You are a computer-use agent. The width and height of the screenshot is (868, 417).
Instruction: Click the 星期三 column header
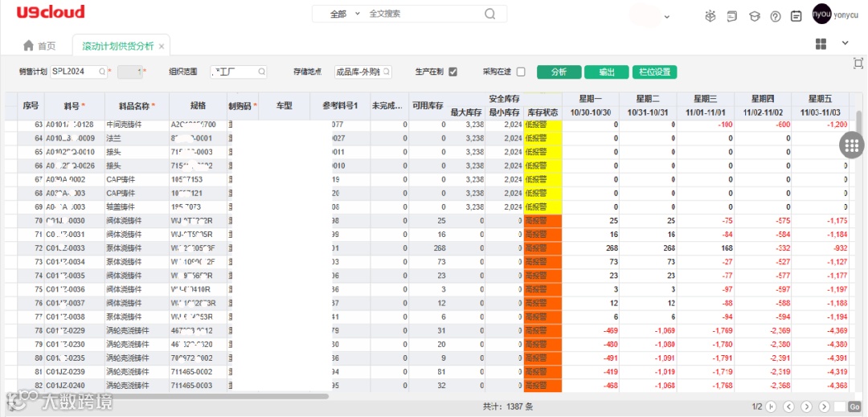[x=706, y=99]
